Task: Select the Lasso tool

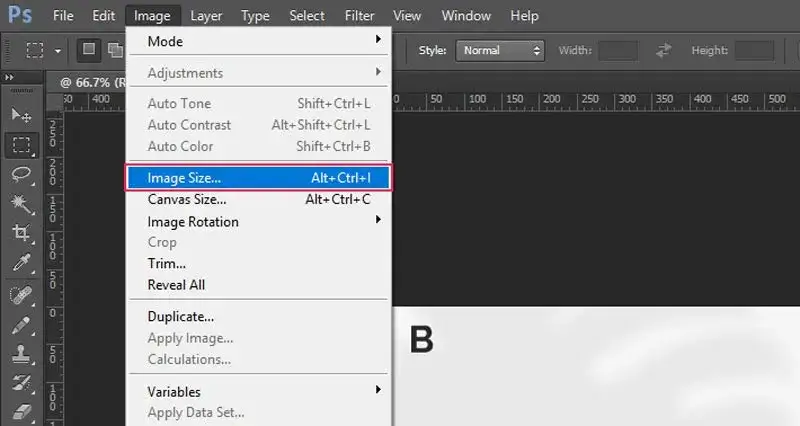Action: [20, 174]
